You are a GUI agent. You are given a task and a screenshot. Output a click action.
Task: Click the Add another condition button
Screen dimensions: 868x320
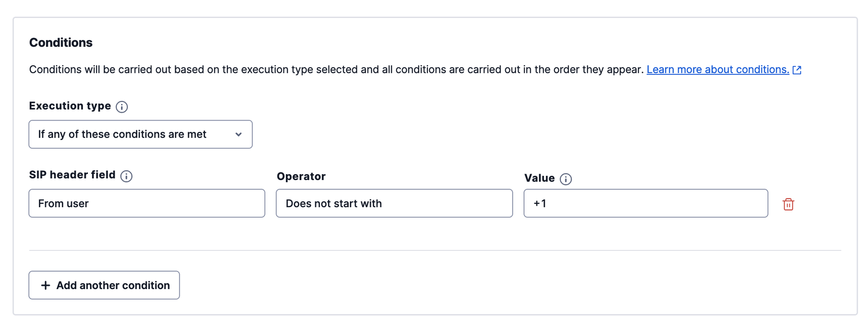(x=104, y=285)
